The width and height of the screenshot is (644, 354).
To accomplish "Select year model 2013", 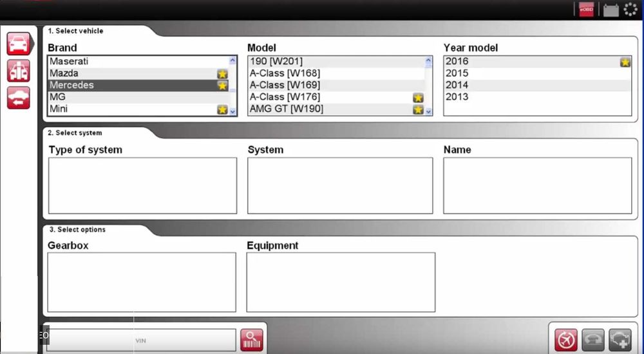I will [537, 97].
